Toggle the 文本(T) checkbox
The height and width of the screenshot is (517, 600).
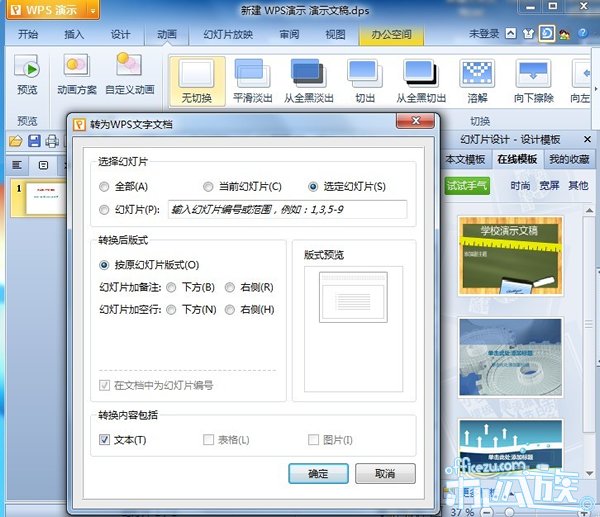click(x=105, y=440)
